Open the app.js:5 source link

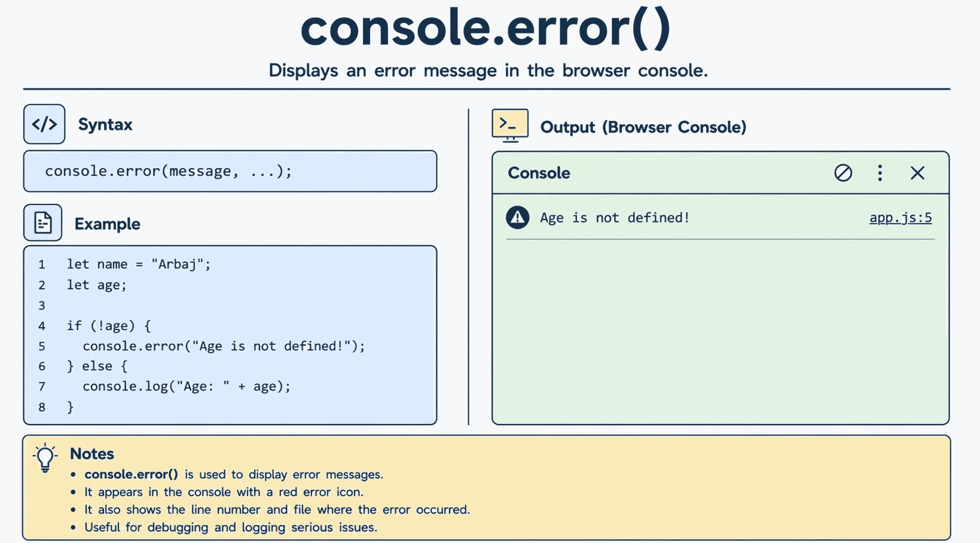pyautogui.click(x=900, y=217)
